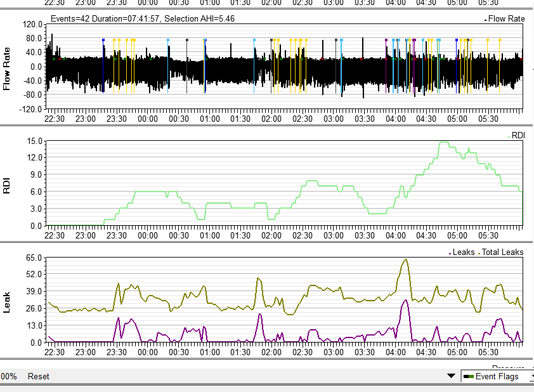Select the purple event flag before 04:00
This screenshot has height=392, width=534.
[x=386, y=40]
